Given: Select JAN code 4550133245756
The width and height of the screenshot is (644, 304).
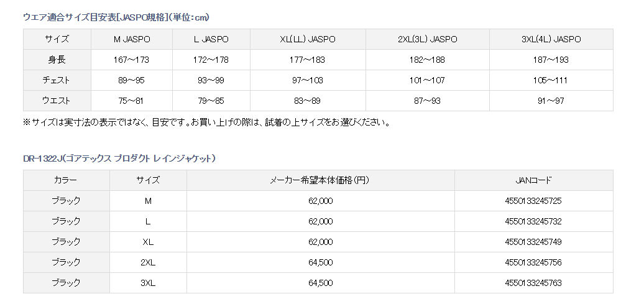Looking at the screenshot, I should [533, 262].
